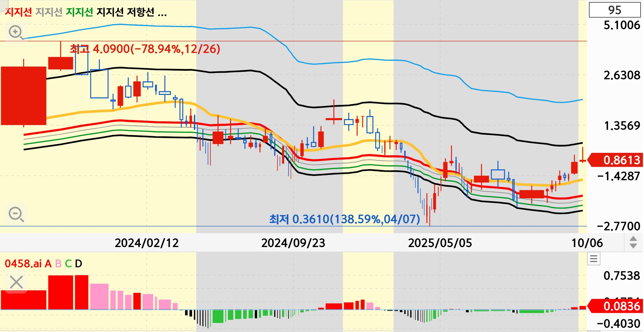
Task: Click the up/down stepper beside the date axis
Action: coord(633,242)
